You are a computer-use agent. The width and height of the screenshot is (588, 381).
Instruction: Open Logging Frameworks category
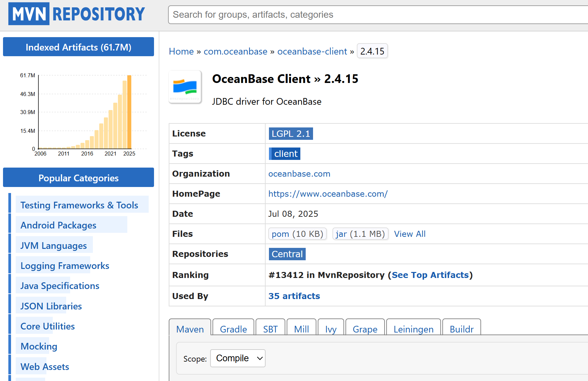(x=65, y=266)
